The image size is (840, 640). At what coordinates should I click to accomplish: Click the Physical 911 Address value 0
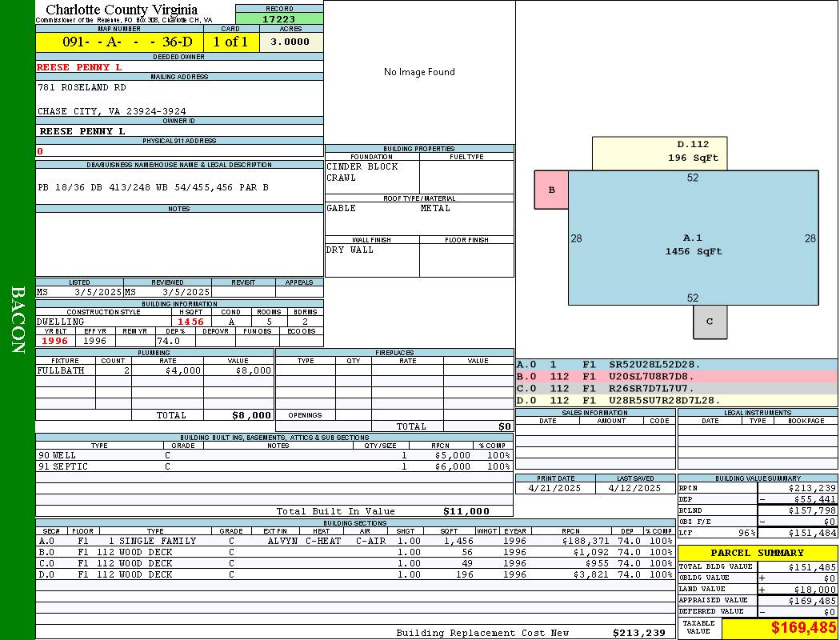pos(40,151)
